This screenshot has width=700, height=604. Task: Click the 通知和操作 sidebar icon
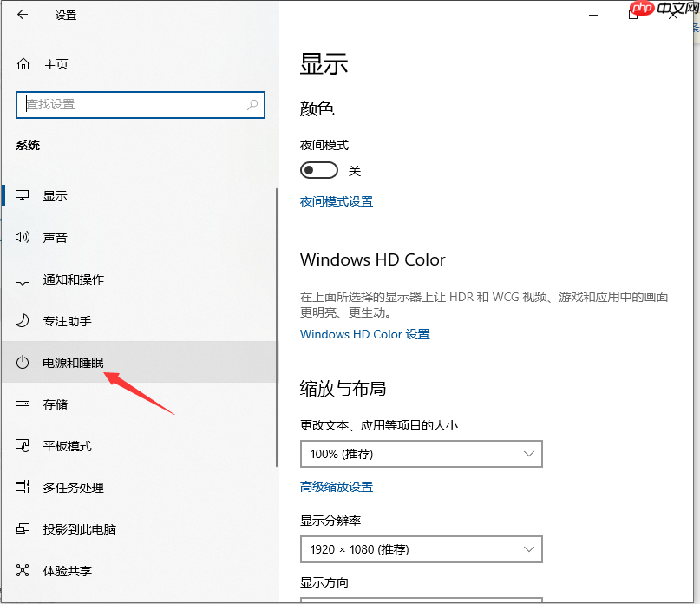23,279
